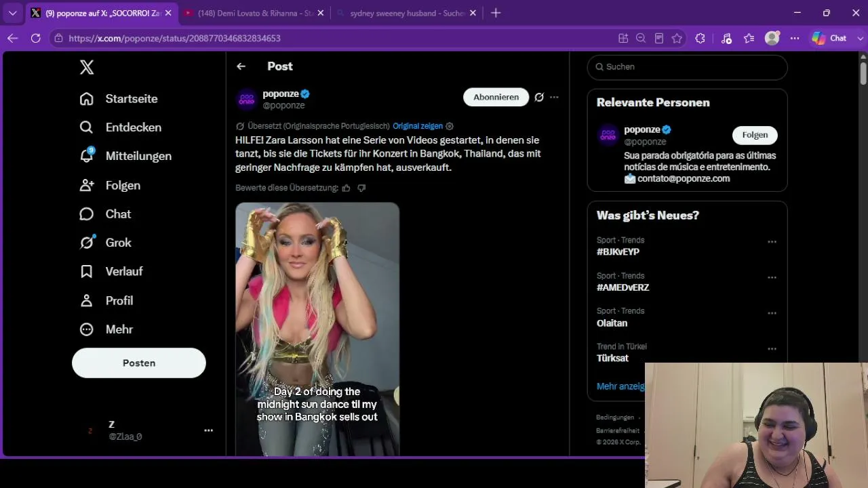Viewport: 868px width, 488px height.
Task: Open the poponze author name on the post
Action: click(x=281, y=94)
